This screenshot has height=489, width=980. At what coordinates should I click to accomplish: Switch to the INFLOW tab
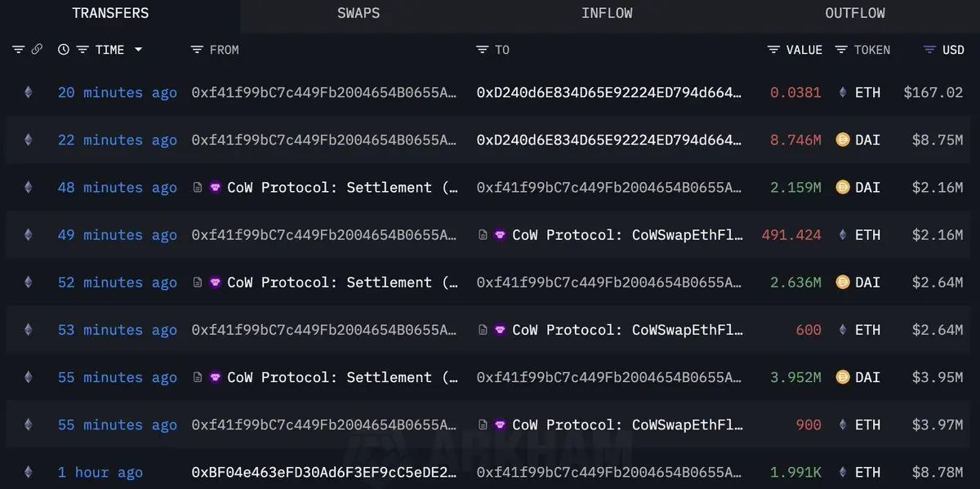pos(607,13)
